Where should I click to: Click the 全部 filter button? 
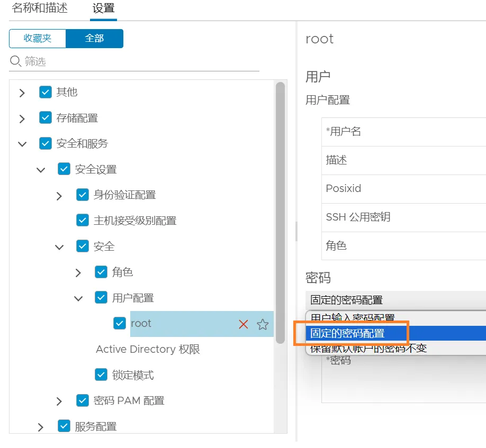pos(94,39)
